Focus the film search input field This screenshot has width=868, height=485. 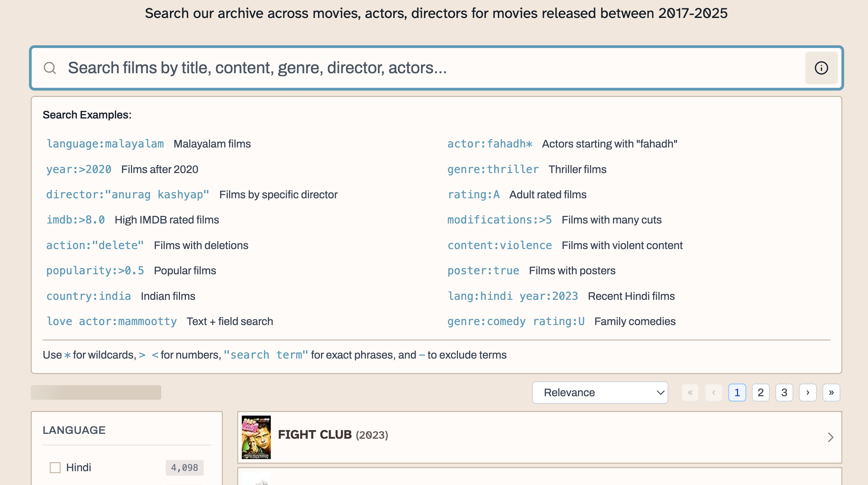[x=415, y=68]
